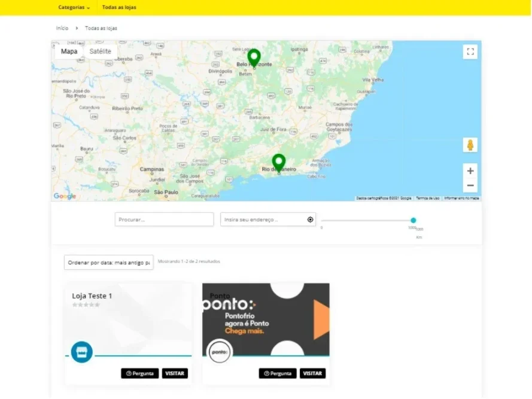This screenshot has width=532, height=399.
Task: Use my current location target icon
Action: coord(310,220)
